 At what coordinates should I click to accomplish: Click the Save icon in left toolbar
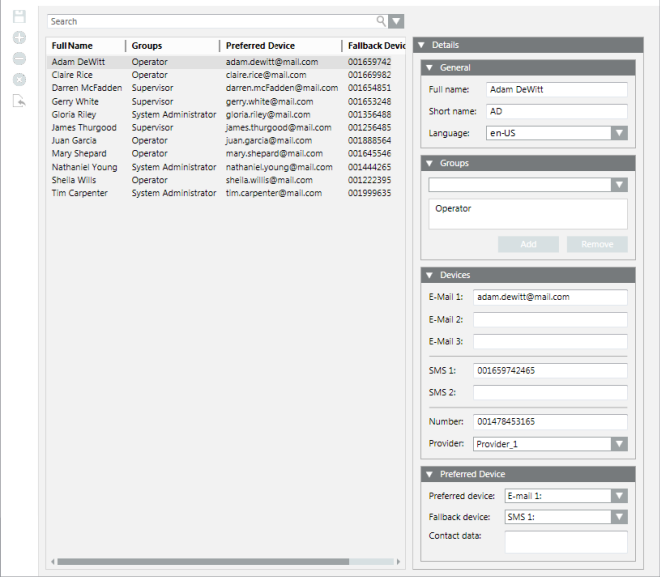pyautogui.click(x=19, y=17)
